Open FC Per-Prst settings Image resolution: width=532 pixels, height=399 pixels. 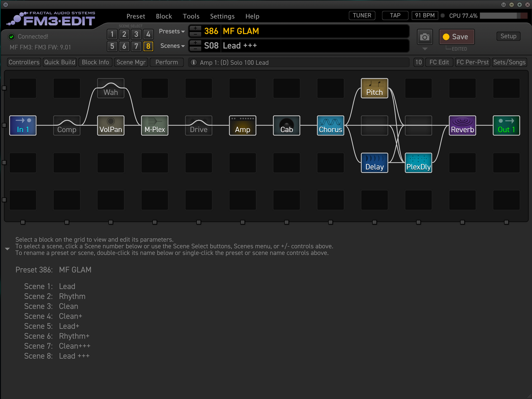(473, 62)
